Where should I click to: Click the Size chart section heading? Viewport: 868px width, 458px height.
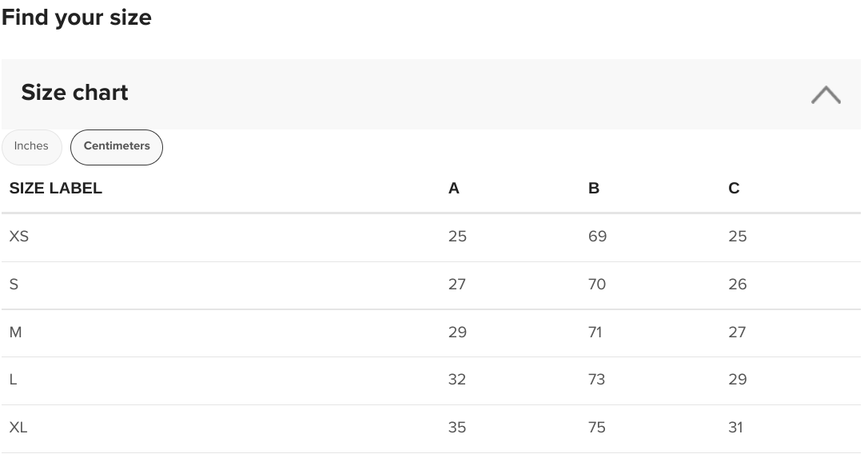pyautogui.click(x=74, y=93)
